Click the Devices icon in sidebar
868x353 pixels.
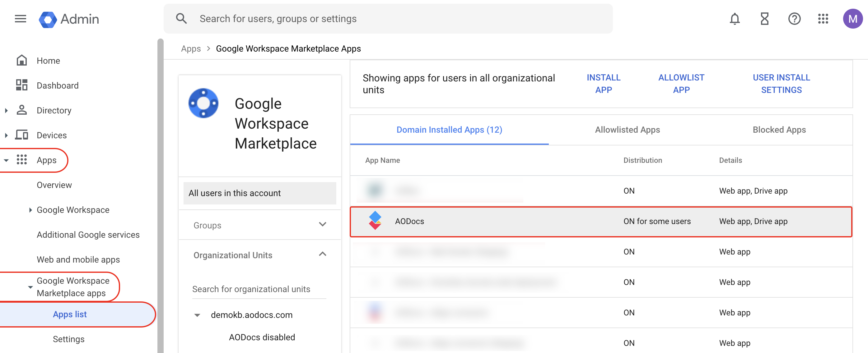pyautogui.click(x=21, y=135)
